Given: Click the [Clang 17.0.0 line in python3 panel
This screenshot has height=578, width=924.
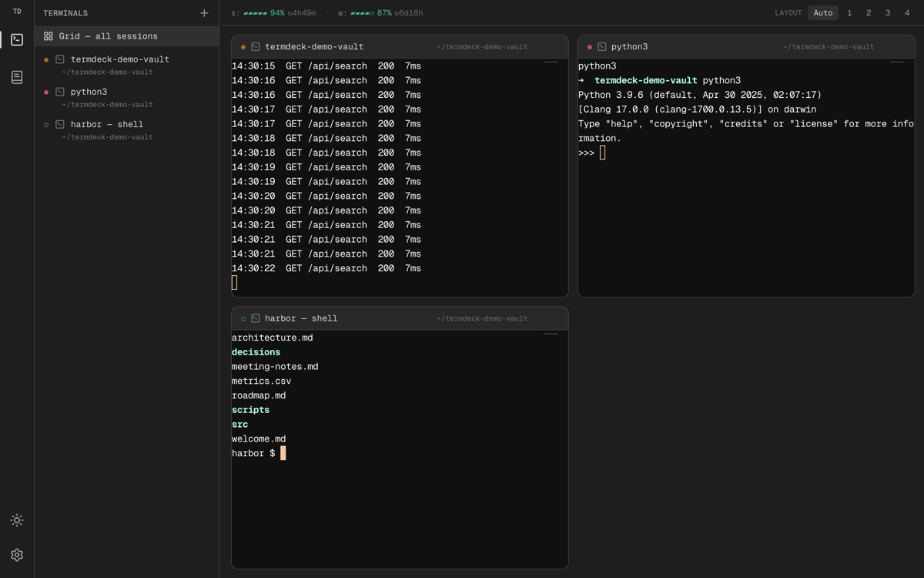Looking at the screenshot, I should pos(697,109).
